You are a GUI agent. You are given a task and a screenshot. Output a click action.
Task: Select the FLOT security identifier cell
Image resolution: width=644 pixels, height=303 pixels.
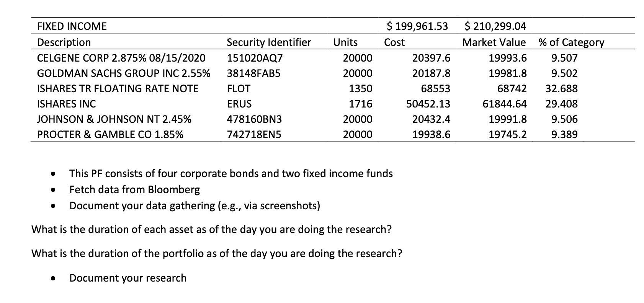239,89
